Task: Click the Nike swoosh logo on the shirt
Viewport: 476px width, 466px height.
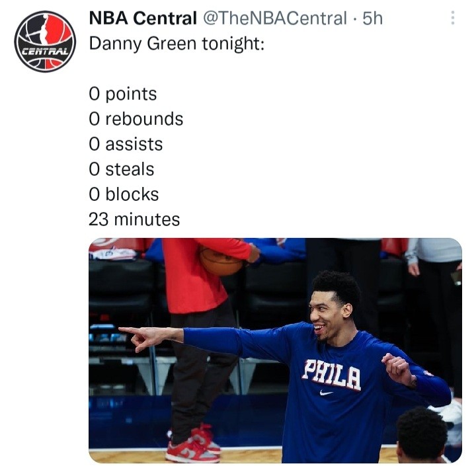Action: tap(327, 393)
